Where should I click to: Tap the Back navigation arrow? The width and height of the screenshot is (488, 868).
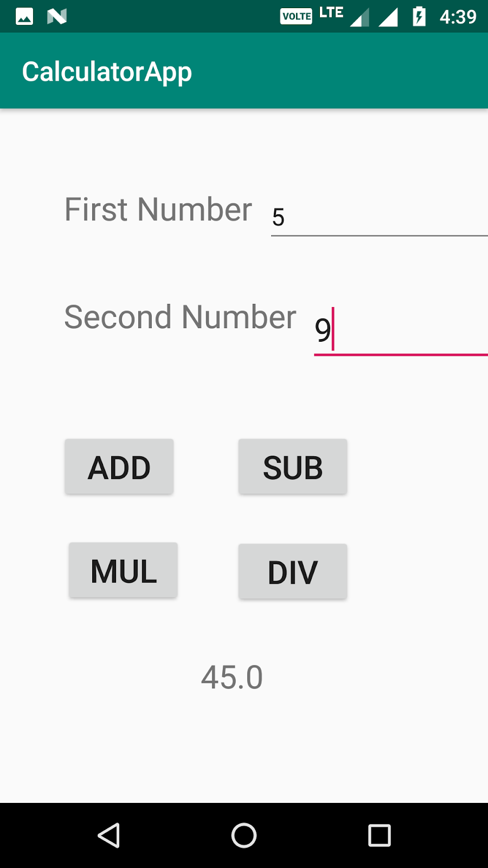(110, 835)
